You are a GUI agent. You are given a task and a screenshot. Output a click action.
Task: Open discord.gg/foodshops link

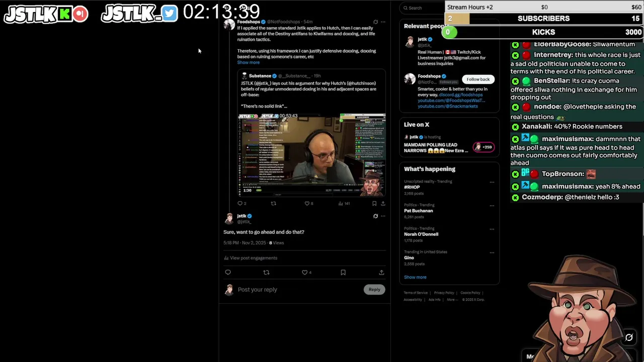coord(461,95)
